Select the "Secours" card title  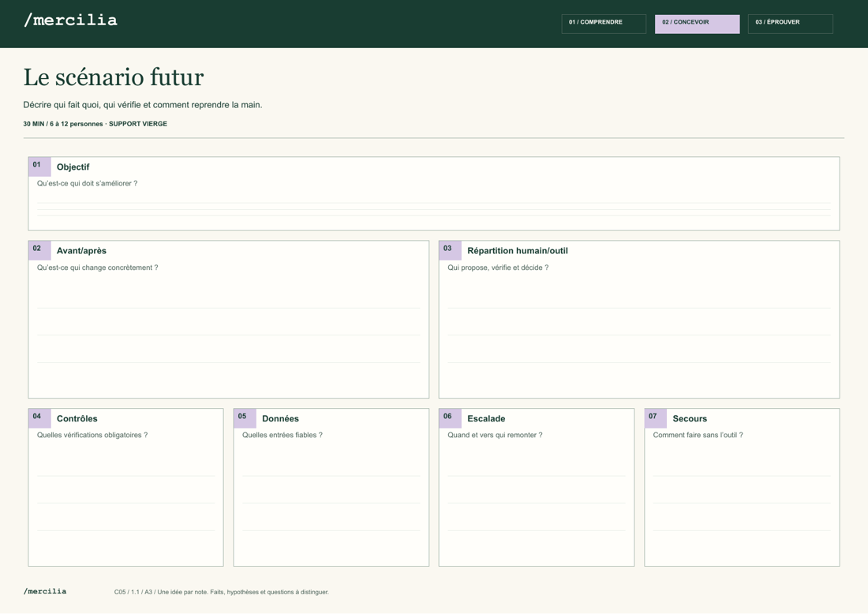(690, 418)
